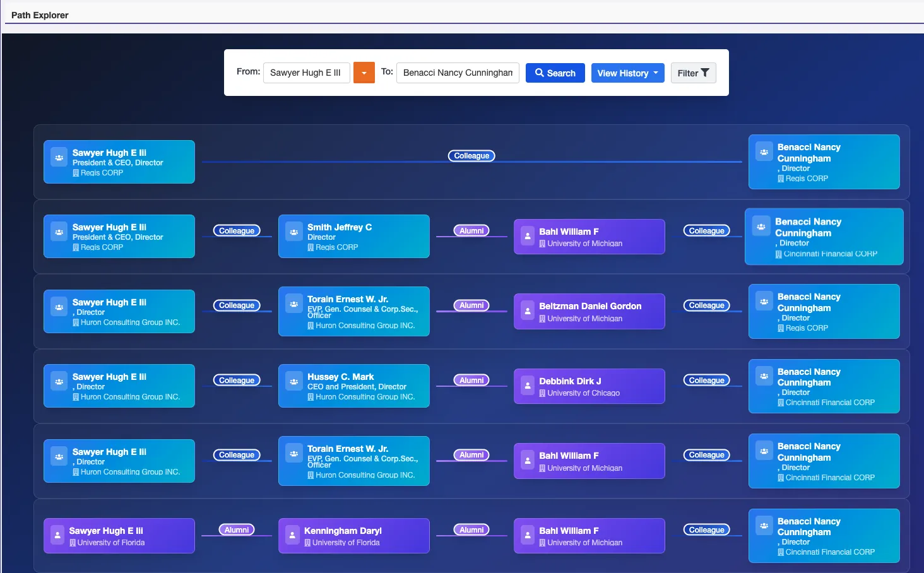
Task: Click the group icon on first-row Sawyer Hugh card
Action: (x=59, y=157)
